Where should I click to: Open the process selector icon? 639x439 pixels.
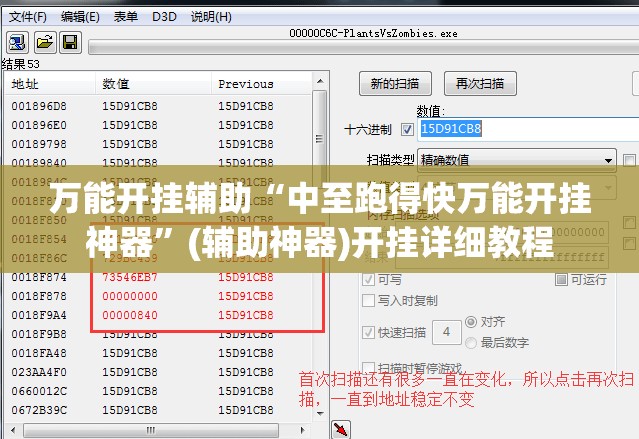tap(17, 42)
